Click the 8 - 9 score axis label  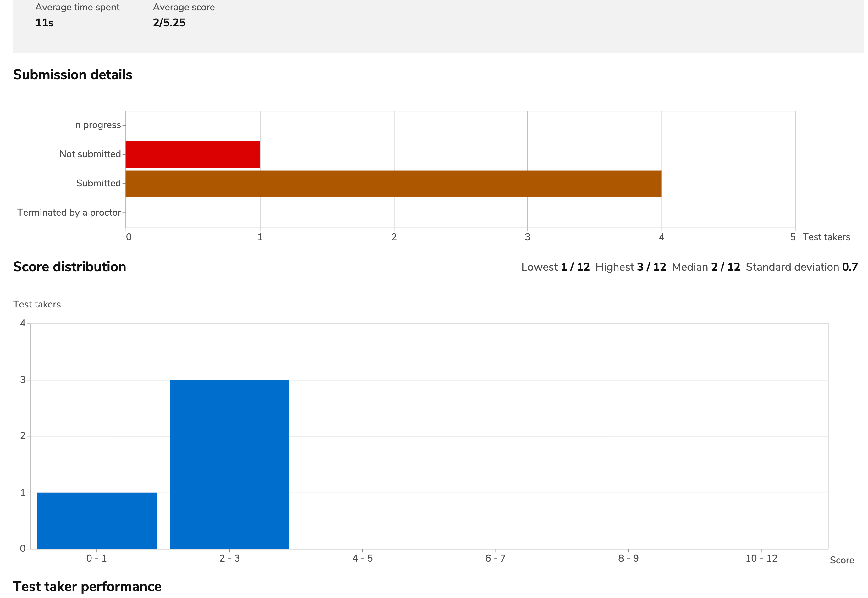(x=628, y=558)
